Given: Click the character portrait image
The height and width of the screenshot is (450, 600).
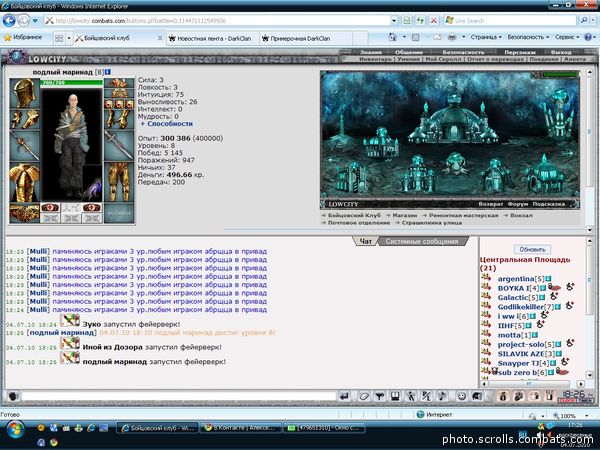Looking at the screenshot, I should tap(72, 145).
